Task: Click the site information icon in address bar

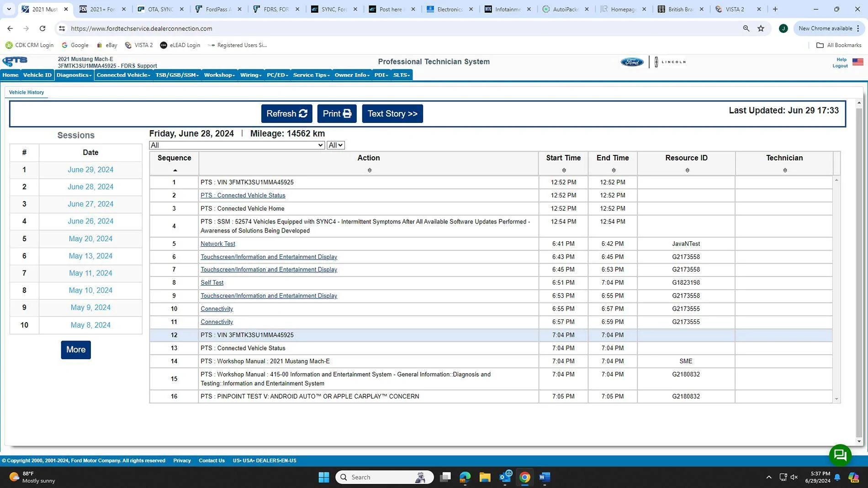Action: click(x=62, y=28)
